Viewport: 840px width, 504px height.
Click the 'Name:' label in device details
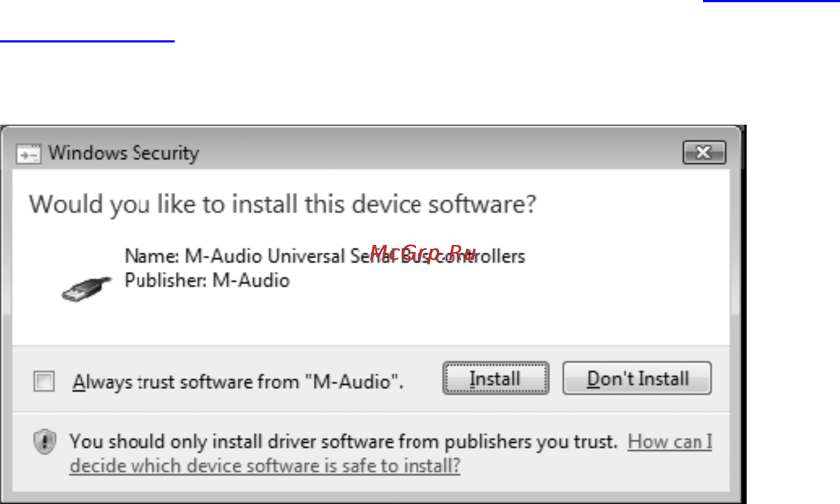click(x=152, y=256)
